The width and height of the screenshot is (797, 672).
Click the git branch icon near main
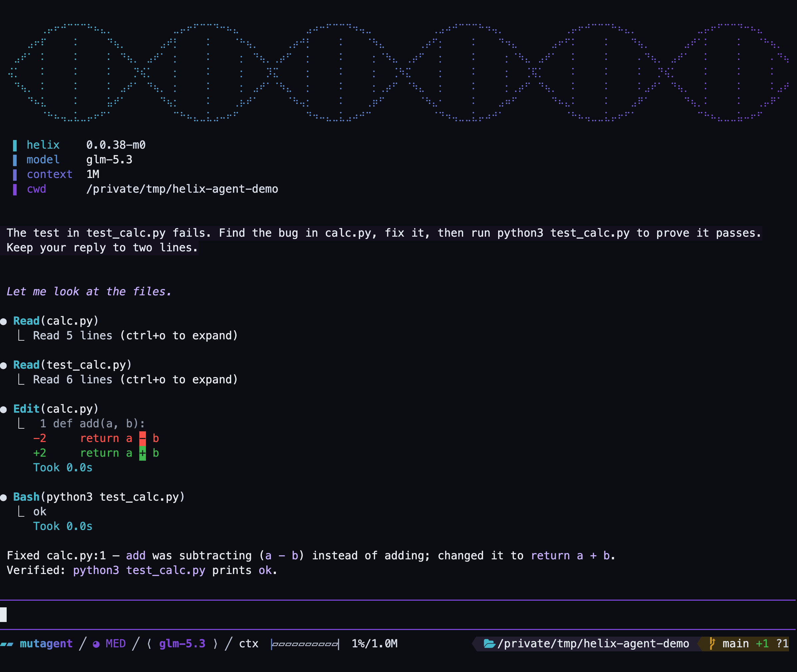(x=712, y=644)
